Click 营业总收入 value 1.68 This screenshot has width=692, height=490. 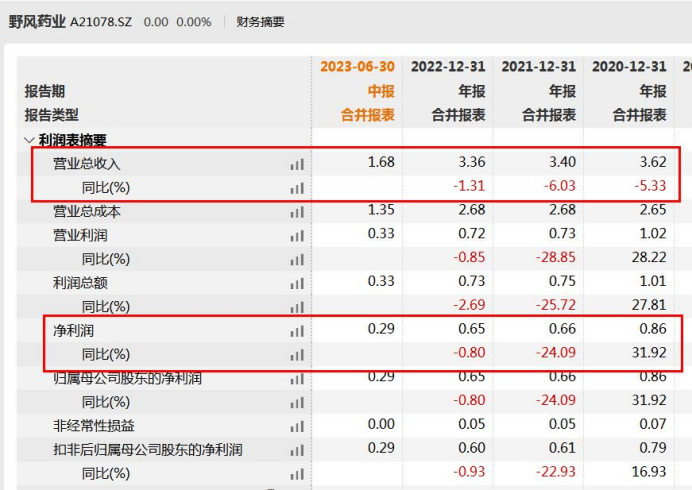click(x=381, y=162)
